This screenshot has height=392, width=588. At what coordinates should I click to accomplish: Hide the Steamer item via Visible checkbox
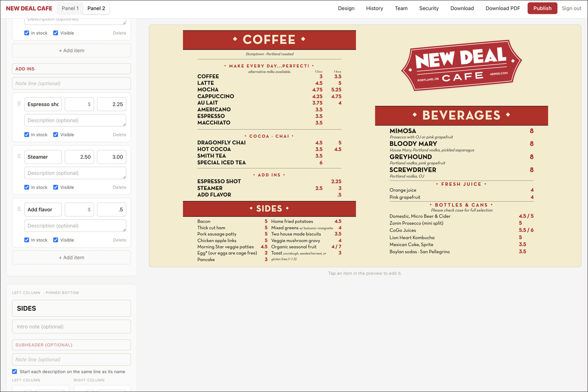tap(55, 187)
